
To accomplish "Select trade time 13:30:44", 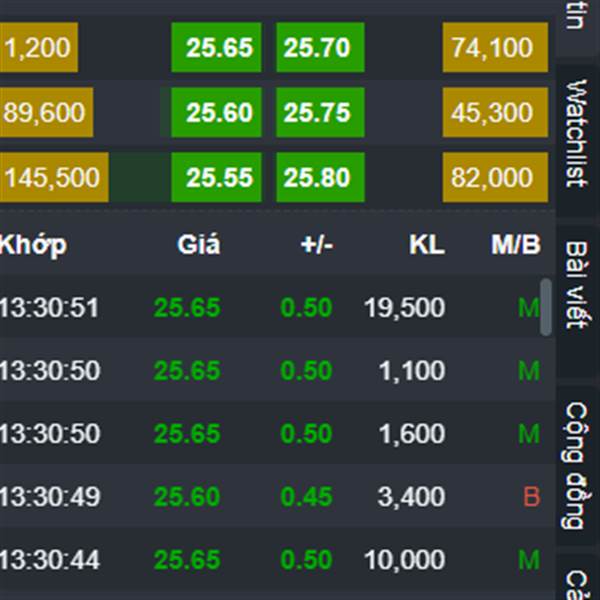I will (x=50, y=560).
